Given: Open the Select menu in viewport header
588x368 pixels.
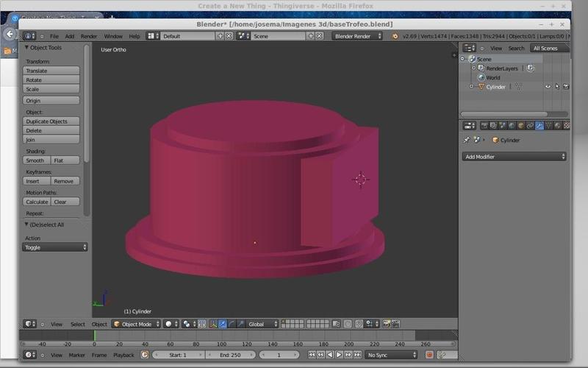Looking at the screenshot, I should pyautogui.click(x=77, y=324).
